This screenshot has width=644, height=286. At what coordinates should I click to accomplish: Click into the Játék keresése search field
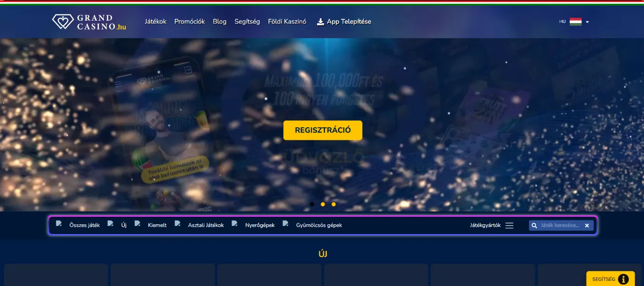coord(560,226)
